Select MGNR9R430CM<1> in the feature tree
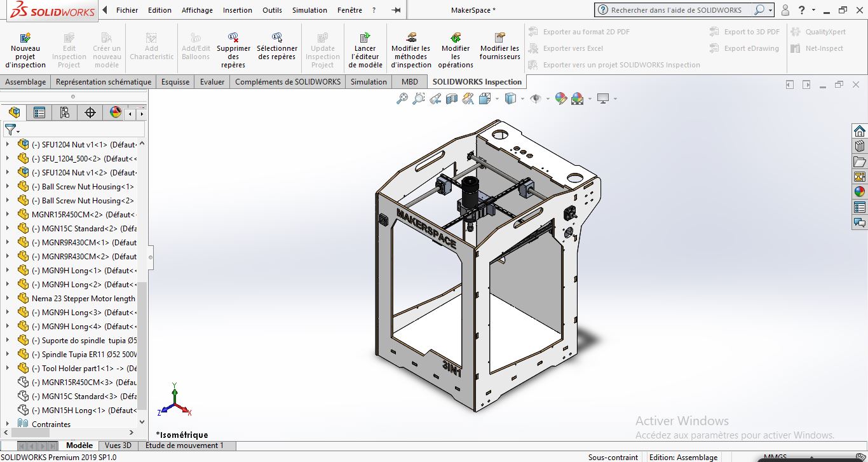 [x=78, y=242]
